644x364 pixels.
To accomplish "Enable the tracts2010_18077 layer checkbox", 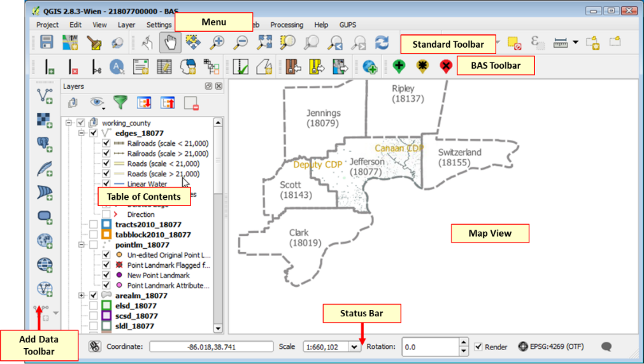I will coord(94,225).
